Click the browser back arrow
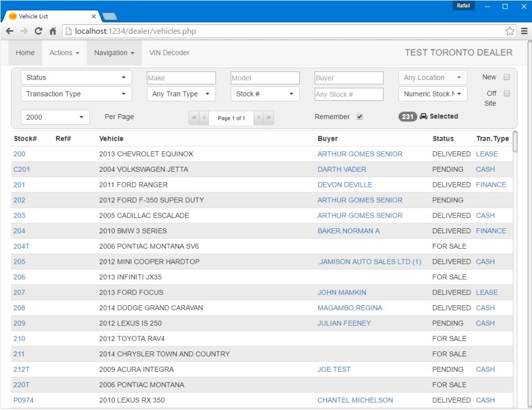Screen dimensions: 532x410 [x=9, y=31]
